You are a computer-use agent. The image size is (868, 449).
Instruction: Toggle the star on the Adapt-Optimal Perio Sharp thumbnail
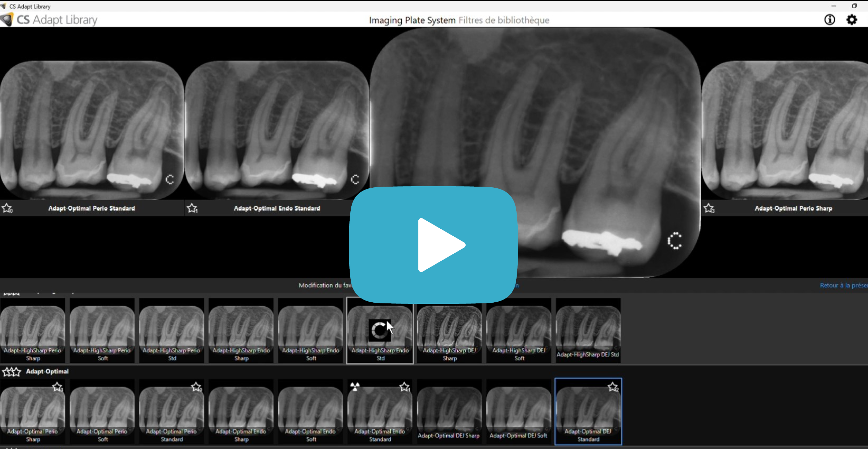57,387
